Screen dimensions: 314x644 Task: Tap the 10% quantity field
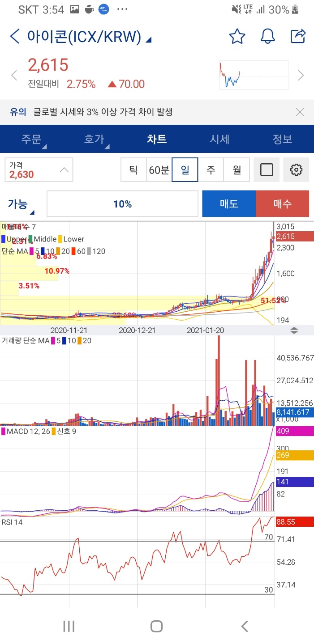pos(122,204)
